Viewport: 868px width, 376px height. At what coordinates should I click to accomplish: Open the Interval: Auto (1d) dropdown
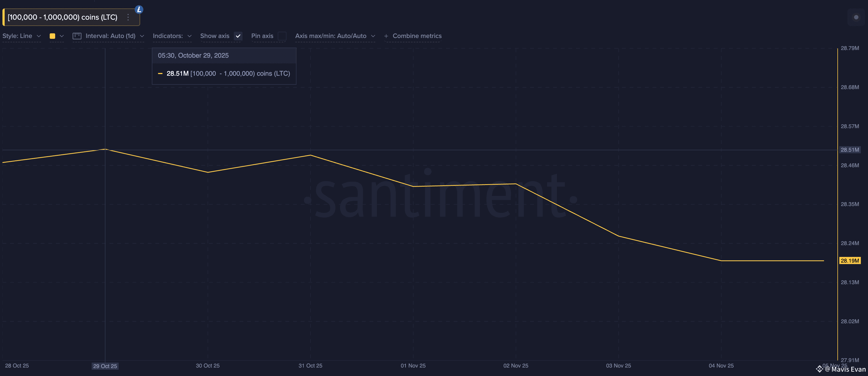[x=111, y=36]
